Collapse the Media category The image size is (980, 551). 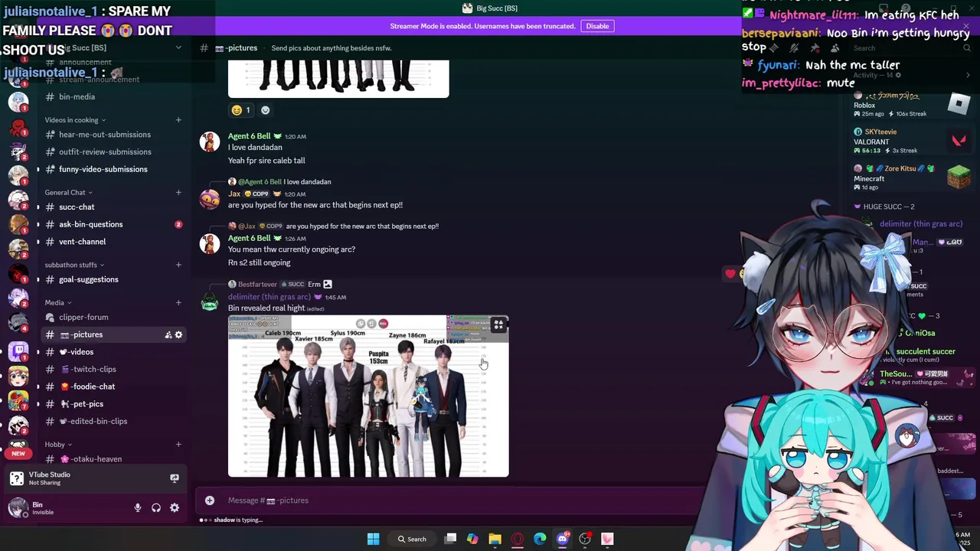[57, 303]
